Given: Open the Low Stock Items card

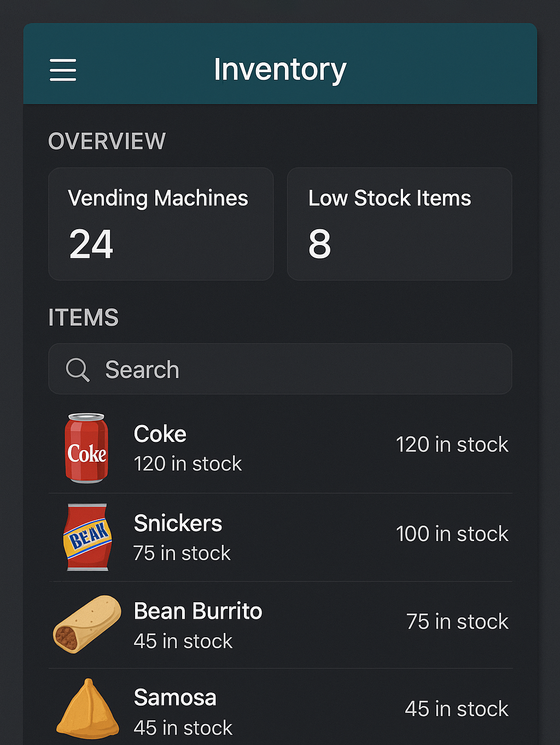Looking at the screenshot, I should click(x=399, y=224).
